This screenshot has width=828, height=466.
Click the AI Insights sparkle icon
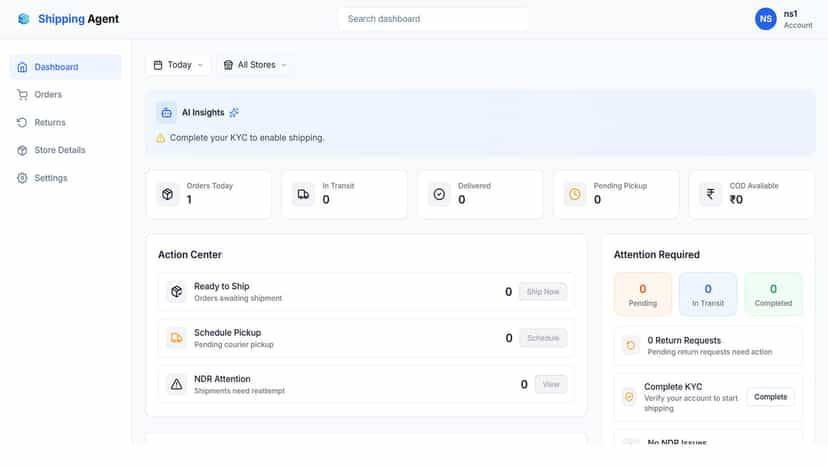234,113
